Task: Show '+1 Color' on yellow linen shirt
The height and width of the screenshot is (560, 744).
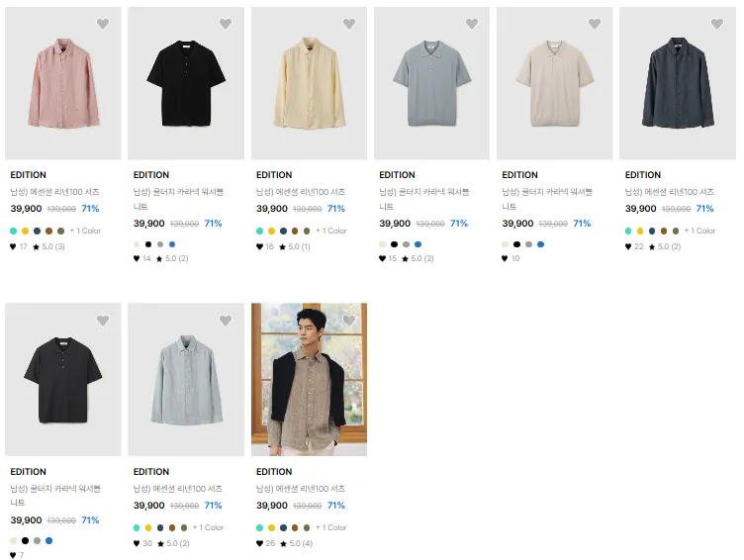Action: [x=331, y=231]
